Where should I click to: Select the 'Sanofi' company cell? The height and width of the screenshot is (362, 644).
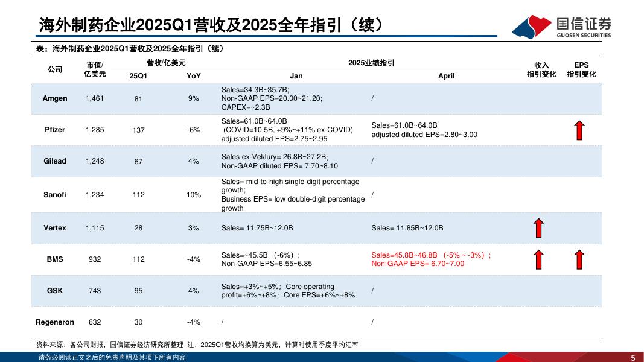click(55, 195)
